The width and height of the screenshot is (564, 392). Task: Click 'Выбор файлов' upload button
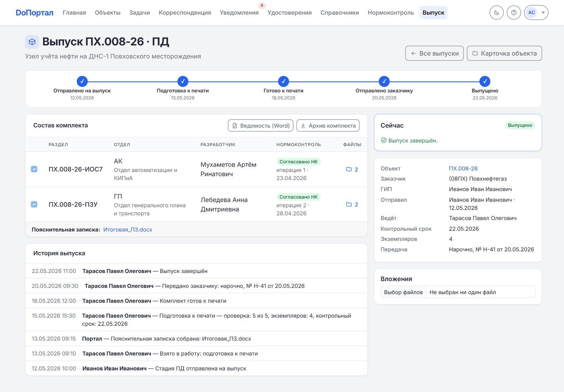point(403,292)
